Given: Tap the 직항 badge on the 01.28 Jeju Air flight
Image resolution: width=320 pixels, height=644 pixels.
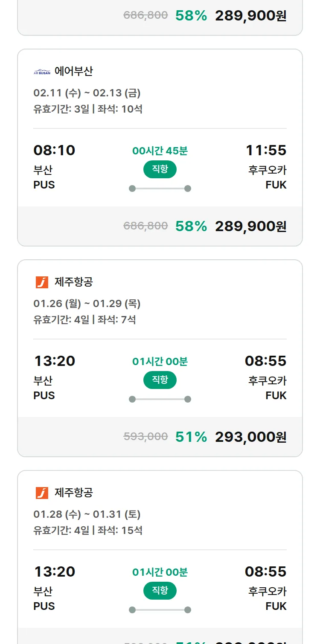Looking at the screenshot, I should click(160, 591).
